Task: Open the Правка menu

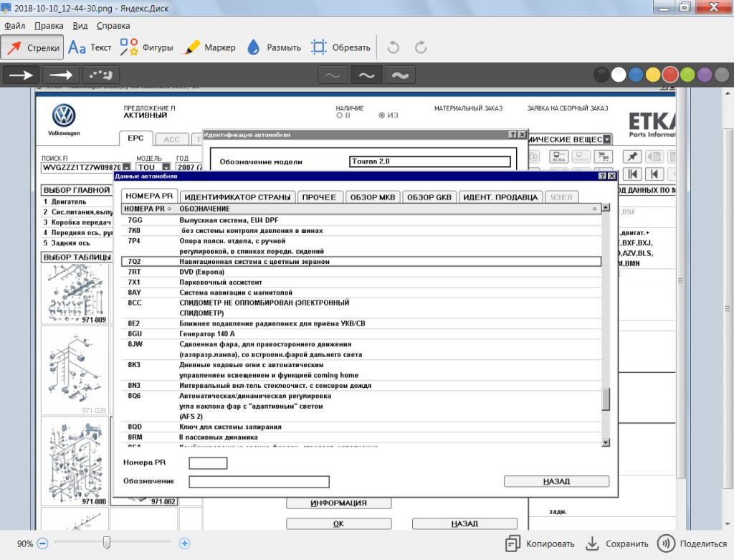Action: 49,26
